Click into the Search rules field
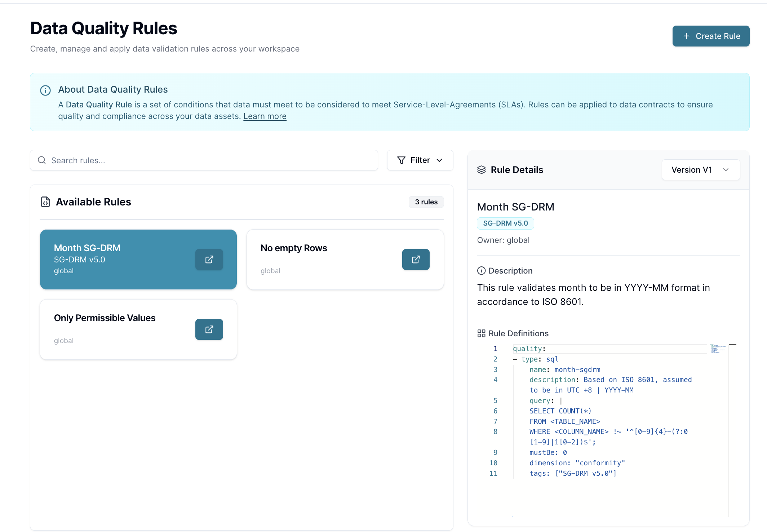Image resolution: width=767 pixels, height=532 pixels. [x=209, y=160]
